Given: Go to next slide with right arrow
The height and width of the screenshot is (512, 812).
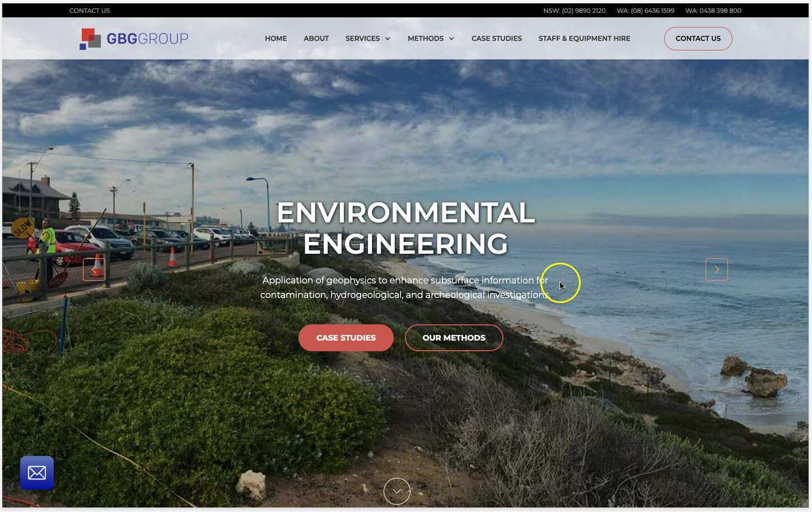Looking at the screenshot, I should (716, 269).
